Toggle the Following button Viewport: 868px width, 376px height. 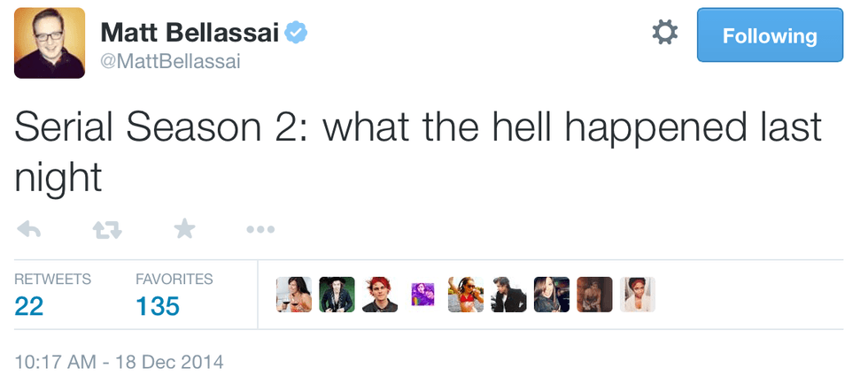[770, 35]
